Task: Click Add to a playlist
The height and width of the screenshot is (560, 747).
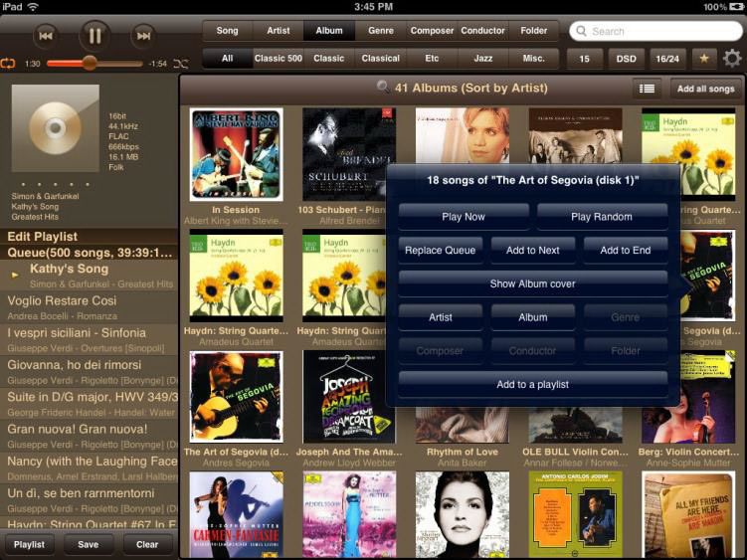Action: point(532,384)
